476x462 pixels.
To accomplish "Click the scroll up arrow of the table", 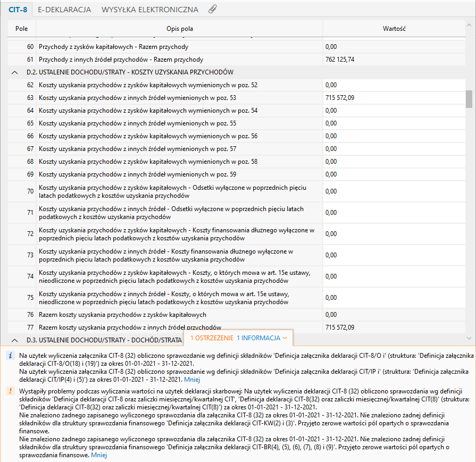I will click(469, 24).
